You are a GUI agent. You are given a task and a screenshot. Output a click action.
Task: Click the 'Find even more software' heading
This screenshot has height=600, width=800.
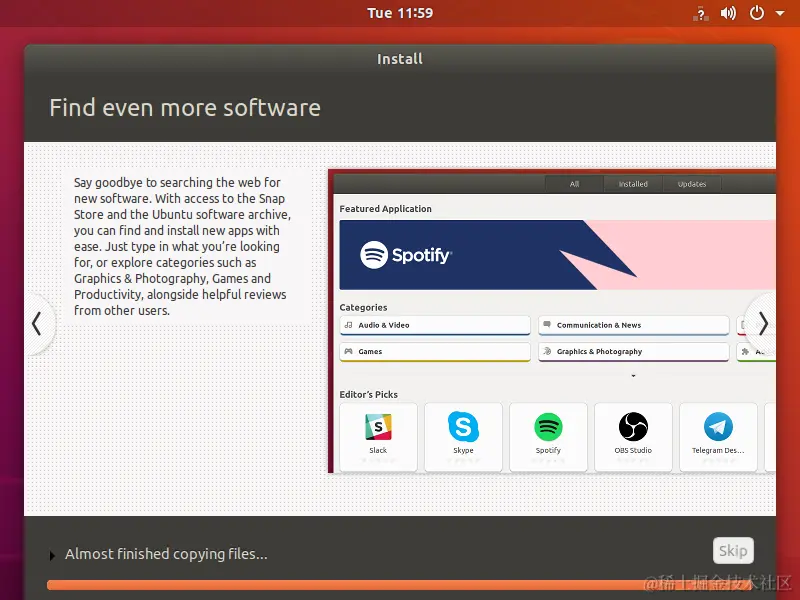(185, 108)
